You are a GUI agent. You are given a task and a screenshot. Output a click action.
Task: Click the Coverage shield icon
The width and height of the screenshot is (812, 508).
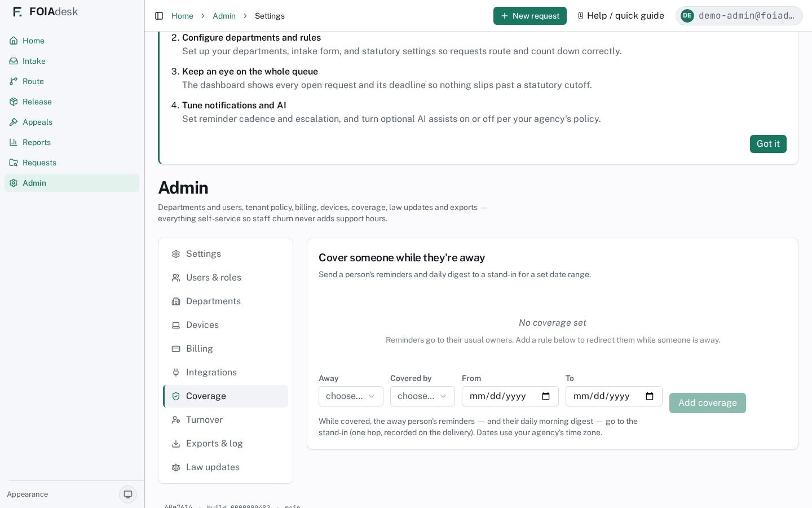click(x=176, y=396)
